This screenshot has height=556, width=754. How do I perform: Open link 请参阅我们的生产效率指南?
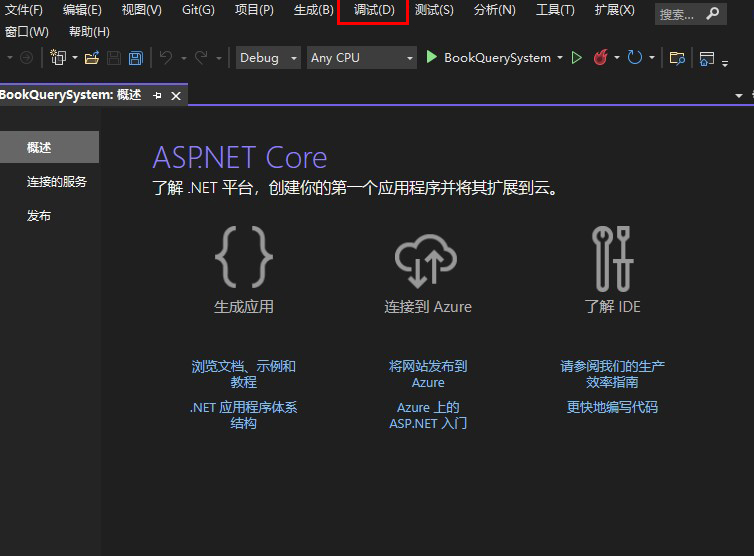612,374
